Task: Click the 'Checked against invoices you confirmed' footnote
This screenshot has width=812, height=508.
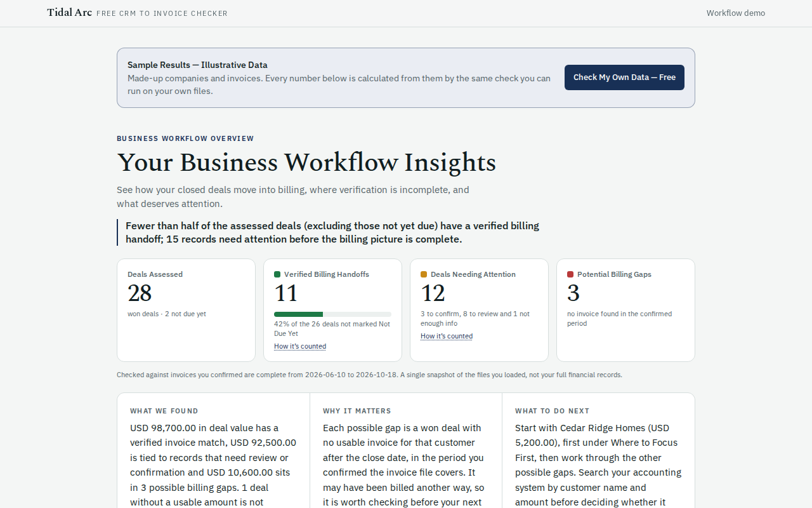Action: (x=369, y=375)
